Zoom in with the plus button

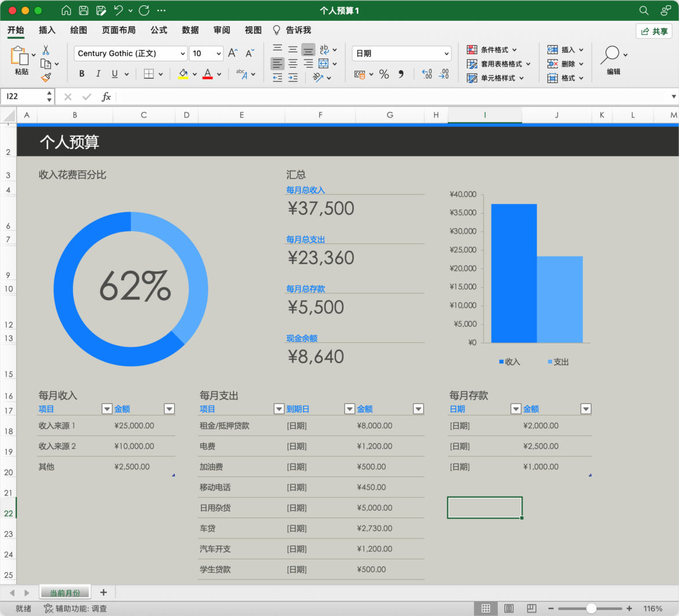629,608
